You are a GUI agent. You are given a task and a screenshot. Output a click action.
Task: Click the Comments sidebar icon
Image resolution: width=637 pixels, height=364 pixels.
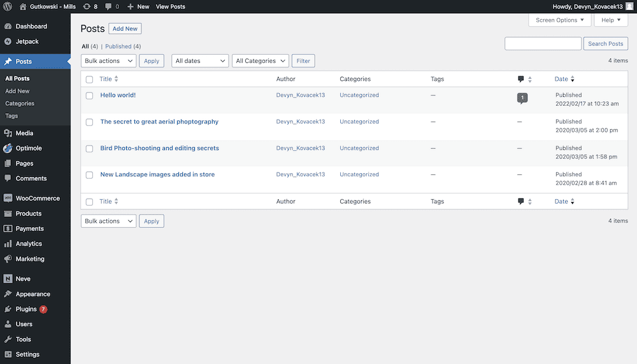(x=8, y=178)
